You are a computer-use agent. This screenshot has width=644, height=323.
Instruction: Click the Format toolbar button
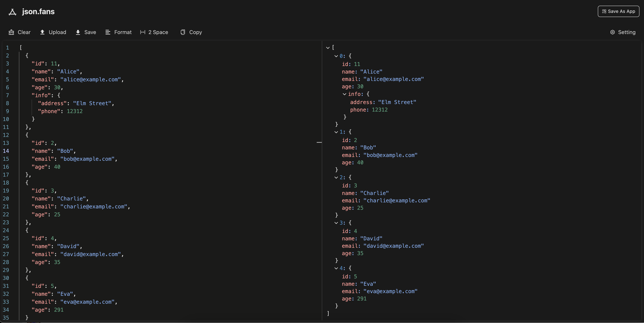(118, 32)
